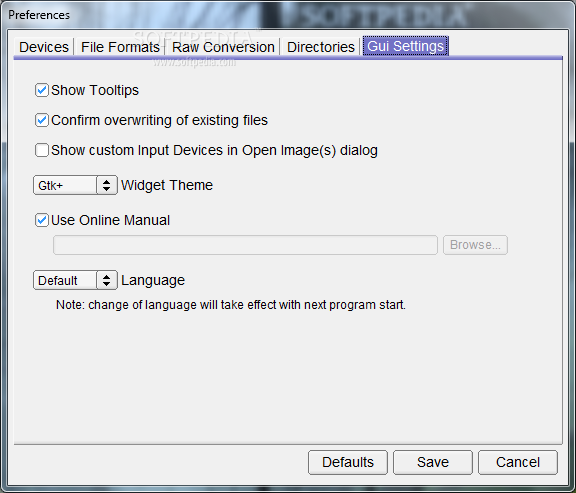The image size is (576, 493).
Task: Switch to the Devices tab
Action: click(44, 47)
